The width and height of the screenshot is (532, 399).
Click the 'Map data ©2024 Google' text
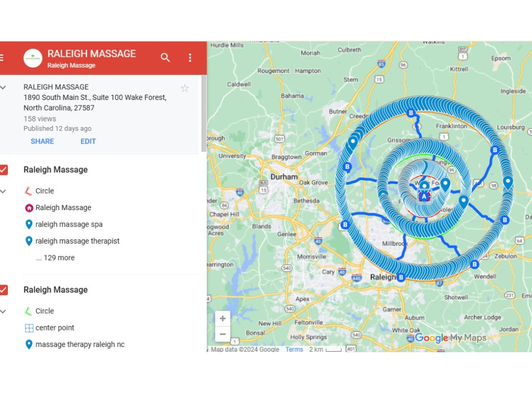245,349
